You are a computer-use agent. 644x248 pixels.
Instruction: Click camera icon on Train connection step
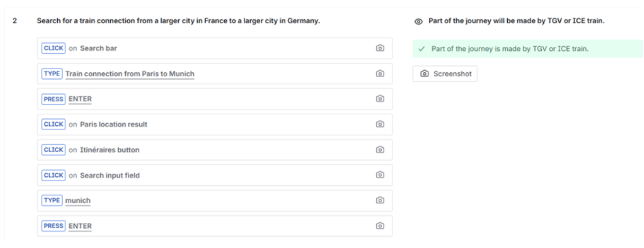pyautogui.click(x=380, y=74)
